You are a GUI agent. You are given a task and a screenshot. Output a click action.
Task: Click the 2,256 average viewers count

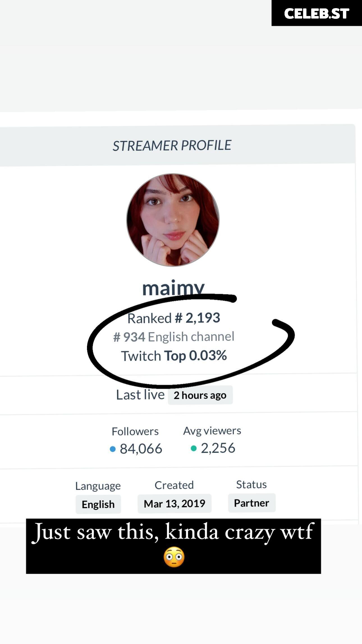[218, 448]
